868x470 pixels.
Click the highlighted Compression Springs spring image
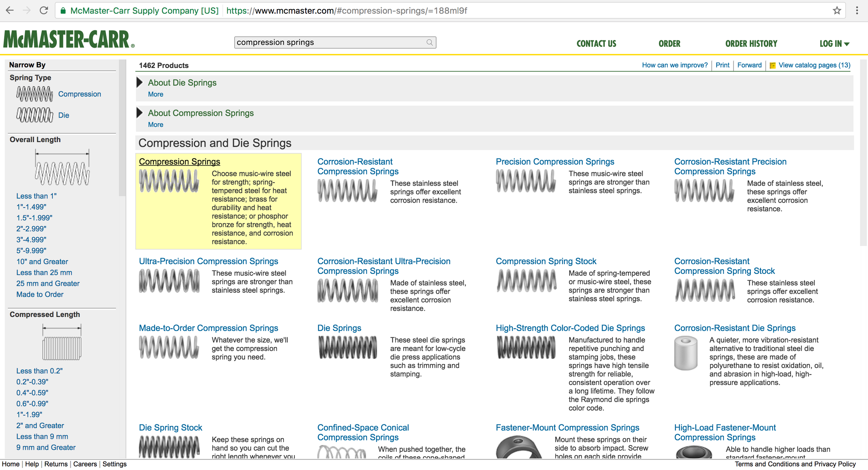pyautogui.click(x=169, y=181)
